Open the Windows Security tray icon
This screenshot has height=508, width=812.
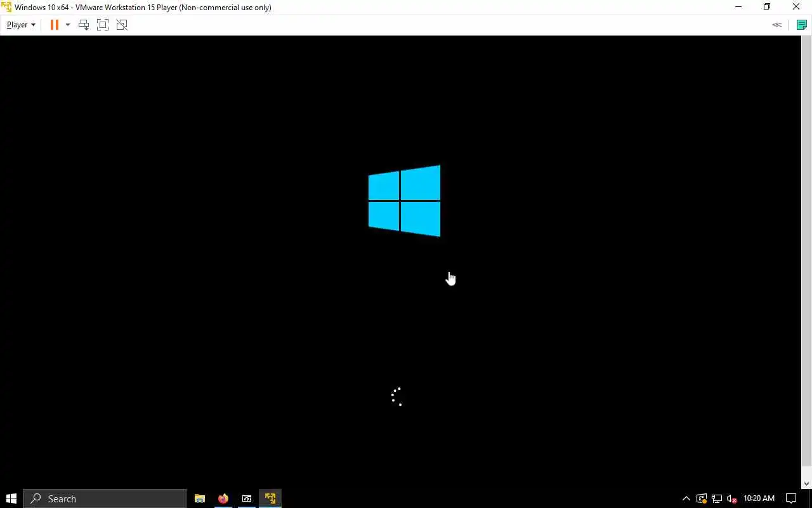tap(701, 498)
